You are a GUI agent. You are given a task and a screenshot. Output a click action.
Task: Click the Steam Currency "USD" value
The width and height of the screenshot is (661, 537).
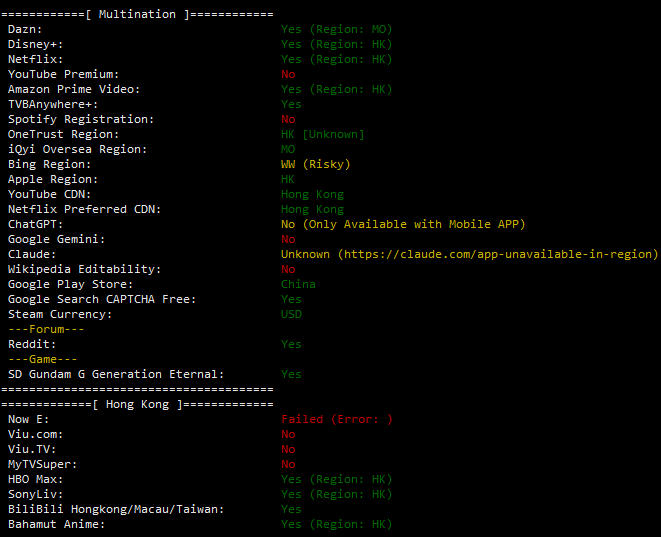click(x=291, y=314)
